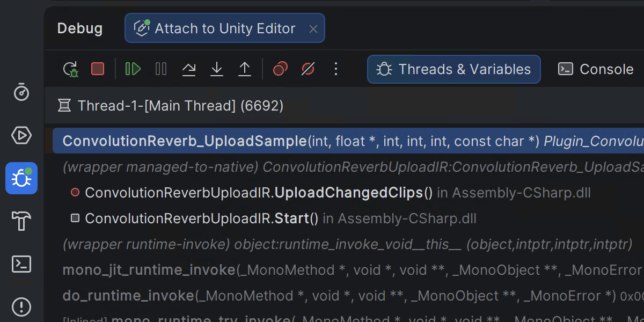Stop the debugging session
644x322 pixels.
click(x=98, y=69)
